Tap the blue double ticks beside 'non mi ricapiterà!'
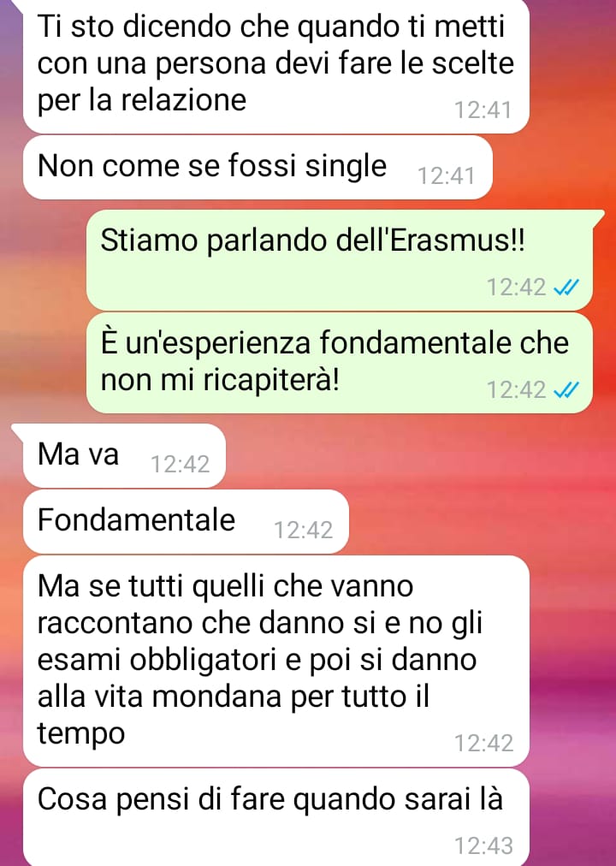 pyautogui.click(x=566, y=390)
